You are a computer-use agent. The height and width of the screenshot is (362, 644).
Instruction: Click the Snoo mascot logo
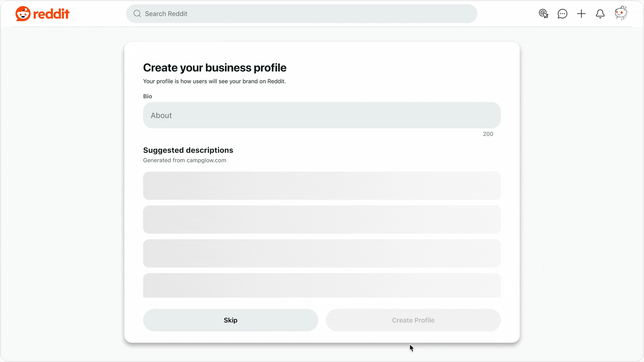pos(23,14)
